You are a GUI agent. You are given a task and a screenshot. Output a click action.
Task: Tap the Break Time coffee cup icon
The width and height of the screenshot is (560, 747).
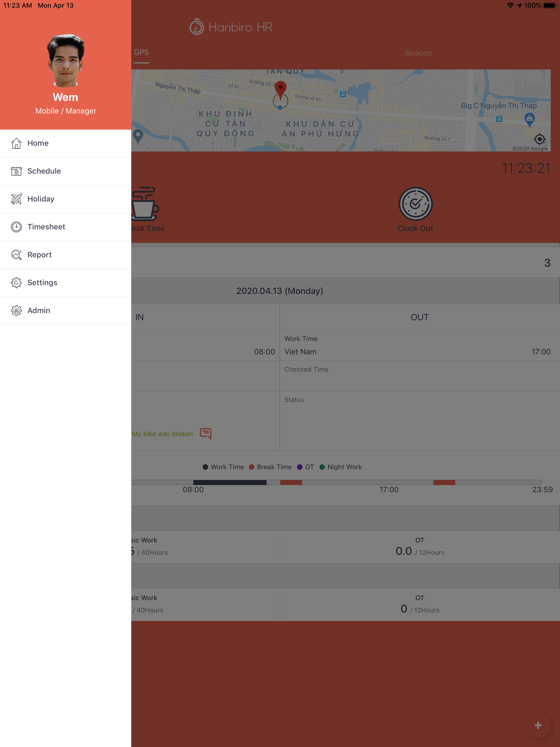(x=145, y=203)
